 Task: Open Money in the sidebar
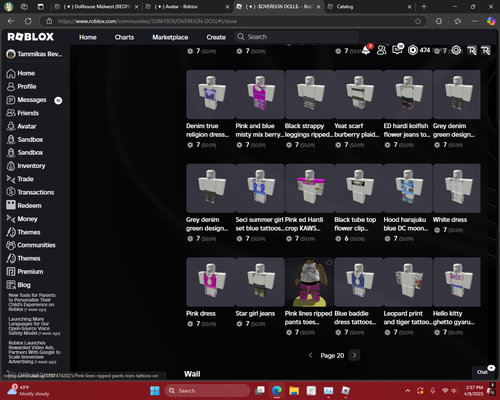pos(22,219)
